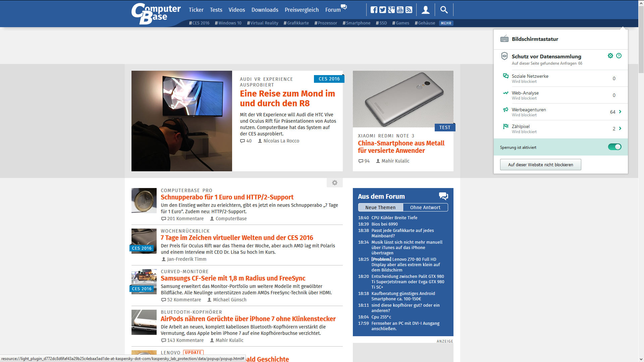
Task: Select the Neue Themen forum tab
Action: click(x=380, y=207)
